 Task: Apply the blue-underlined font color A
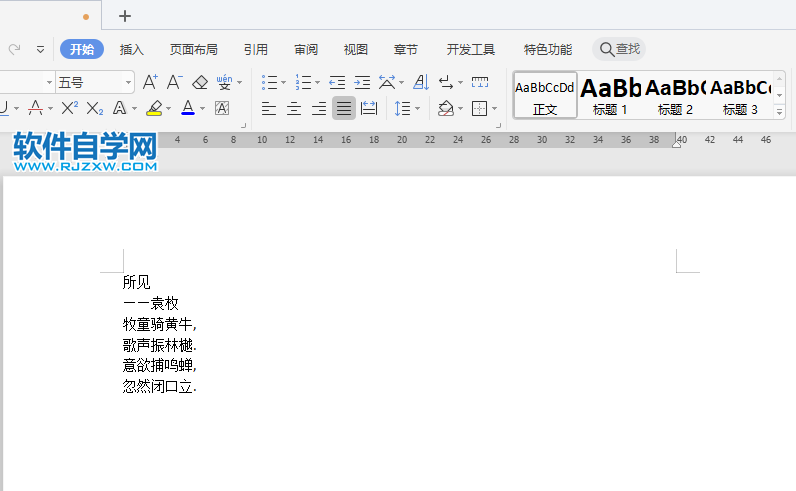[188, 108]
